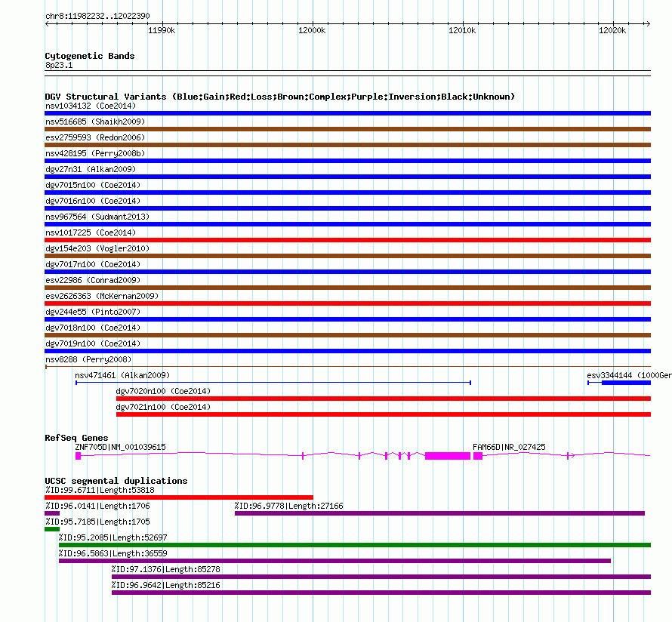Select the 8p23.1 cytogenetic band label

[x=59, y=65]
